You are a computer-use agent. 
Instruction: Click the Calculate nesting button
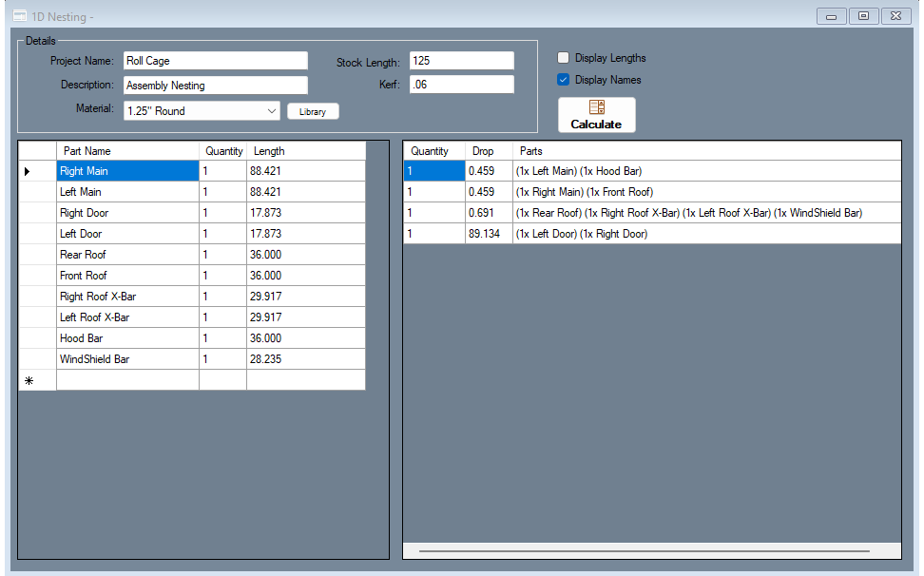coord(596,115)
